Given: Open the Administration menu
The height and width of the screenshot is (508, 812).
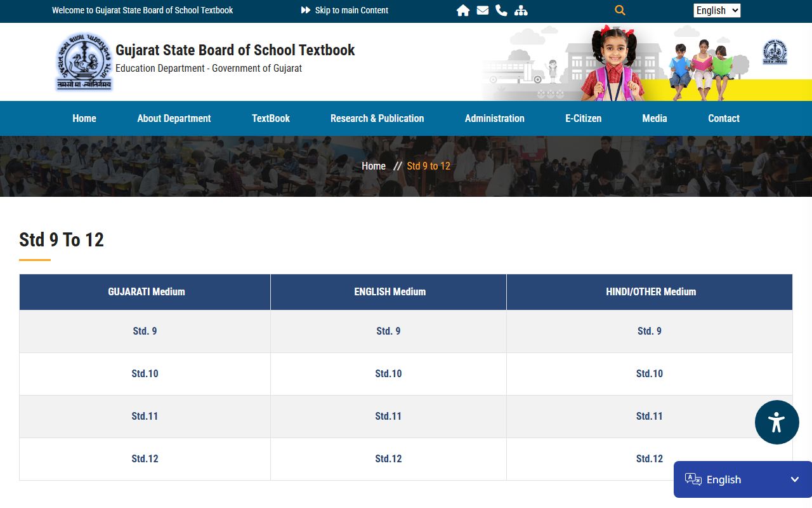Looking at the screenshot, I should 495,118.
